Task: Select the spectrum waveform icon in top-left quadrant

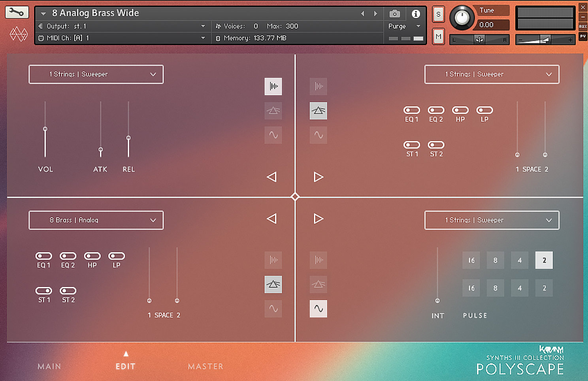Action: (273, 87)
